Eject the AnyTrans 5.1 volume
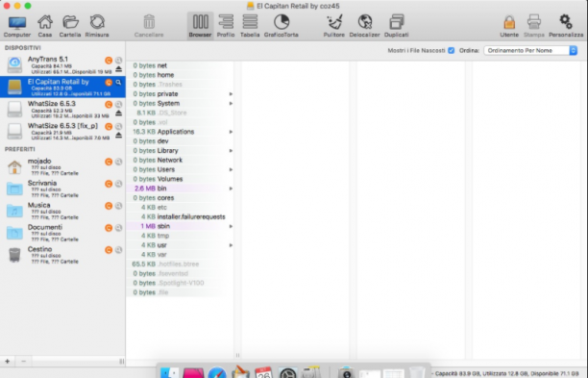This screenshot has height=378, width=588. pos(118,69)
